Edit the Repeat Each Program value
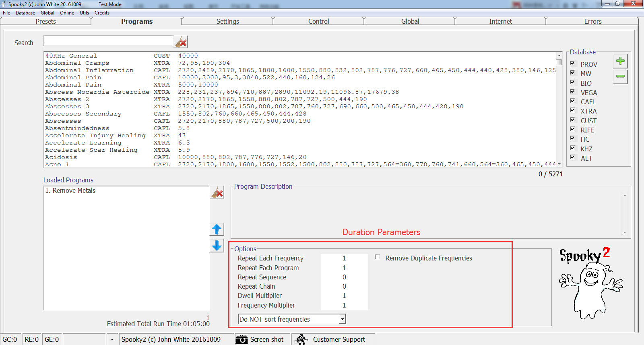 tap(344, 268)
